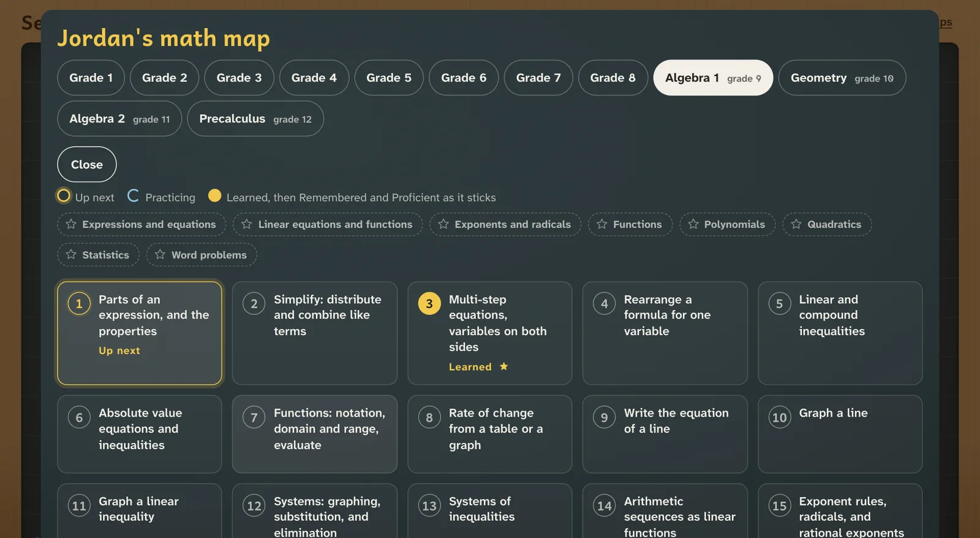Toggle Expressions and equations filter chip

tap(141, 224)
